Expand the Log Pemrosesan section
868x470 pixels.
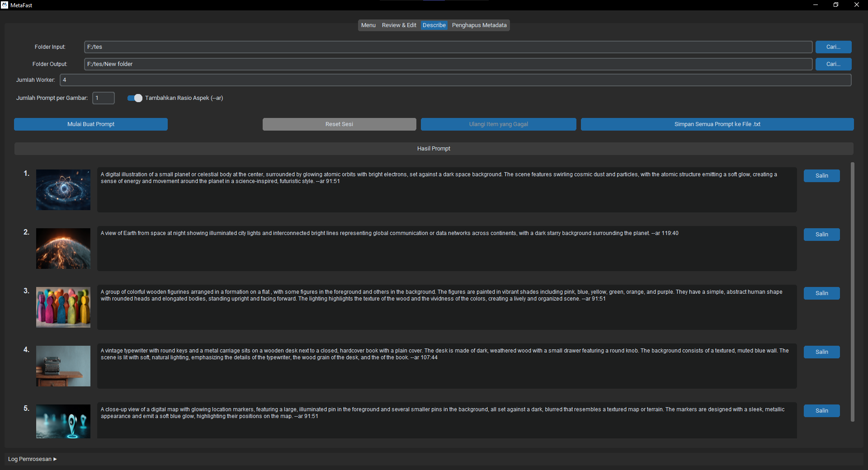click(x=33, y=459)
